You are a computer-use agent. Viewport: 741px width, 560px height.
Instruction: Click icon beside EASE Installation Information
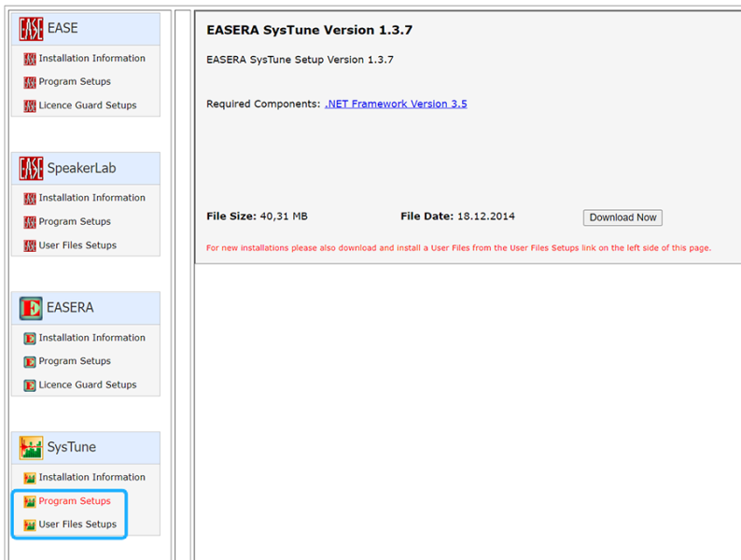pos(30,59)
